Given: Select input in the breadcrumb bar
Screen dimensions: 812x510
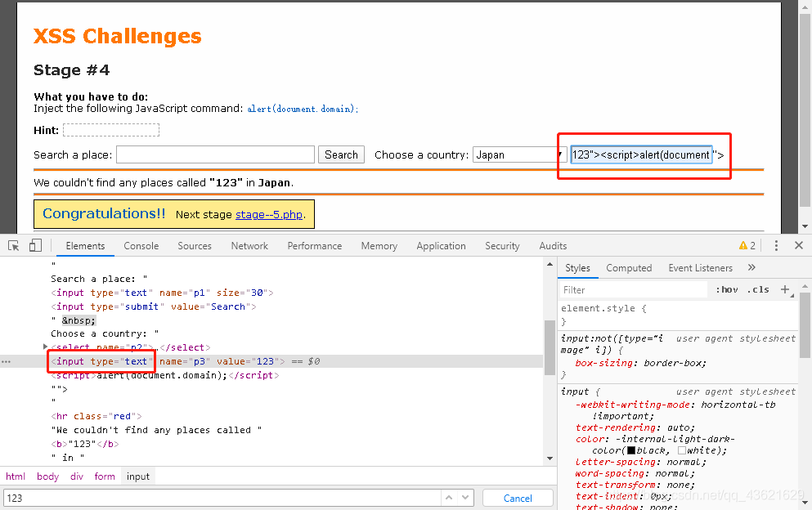Looking at the screenshot, I should [137, 476].
